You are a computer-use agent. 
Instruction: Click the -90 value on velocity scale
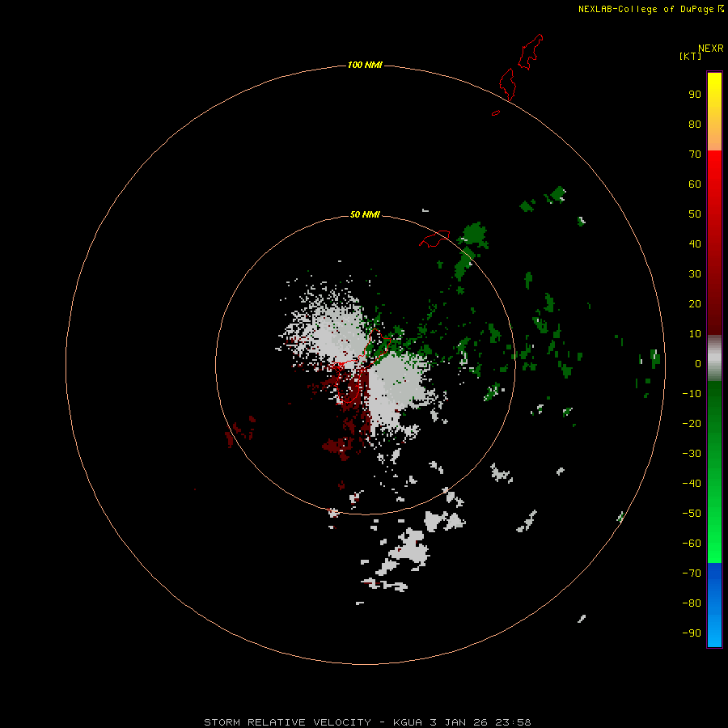pyautogui.click(x=692, y=633)
